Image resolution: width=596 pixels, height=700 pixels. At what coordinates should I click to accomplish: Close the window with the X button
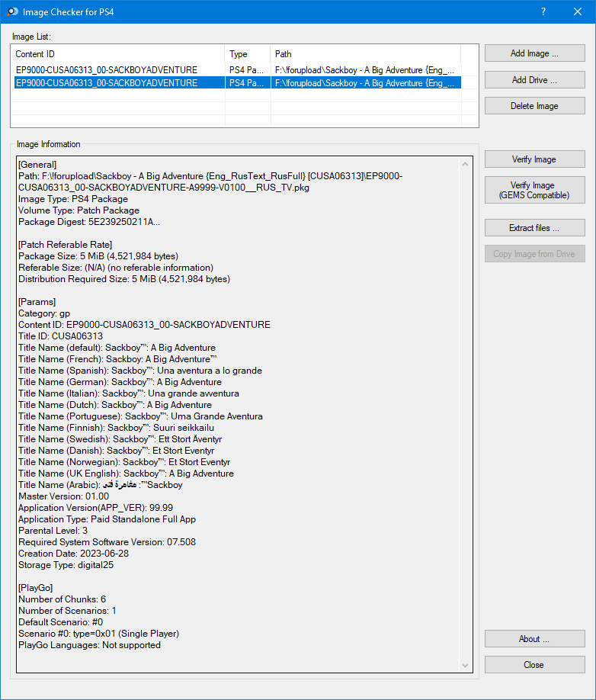click(577, 11)
